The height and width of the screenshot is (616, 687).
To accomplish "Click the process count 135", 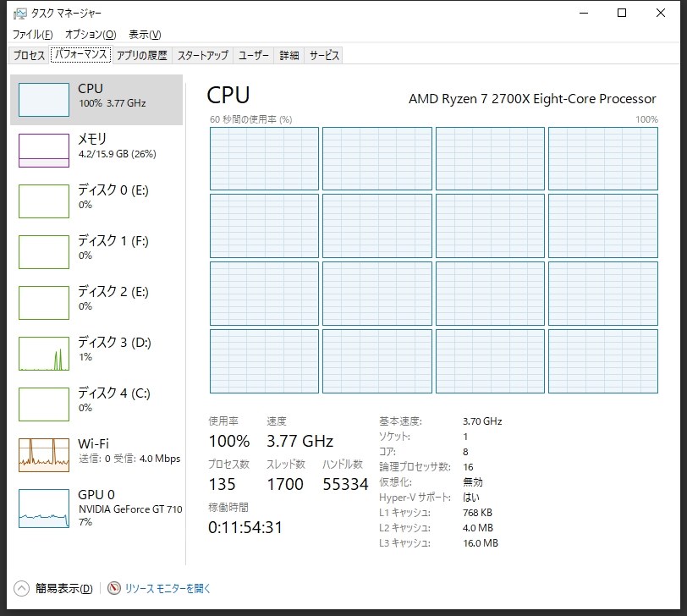I will coord(223,484).
